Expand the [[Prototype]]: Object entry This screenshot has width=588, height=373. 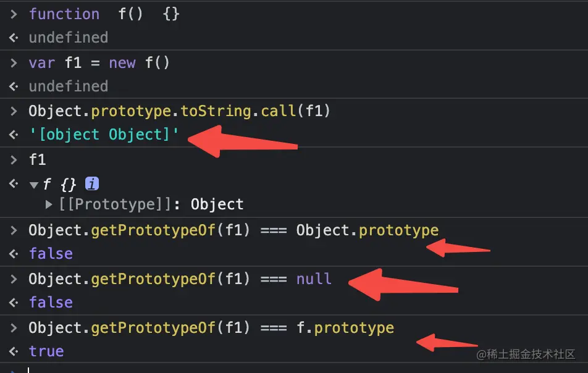(49, 204)
